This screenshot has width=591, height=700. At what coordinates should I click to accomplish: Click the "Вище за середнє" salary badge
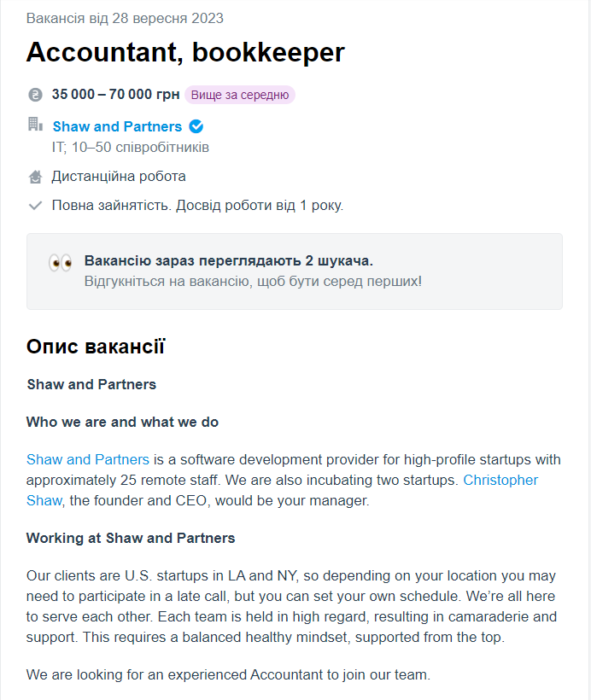tap(240, 95)
